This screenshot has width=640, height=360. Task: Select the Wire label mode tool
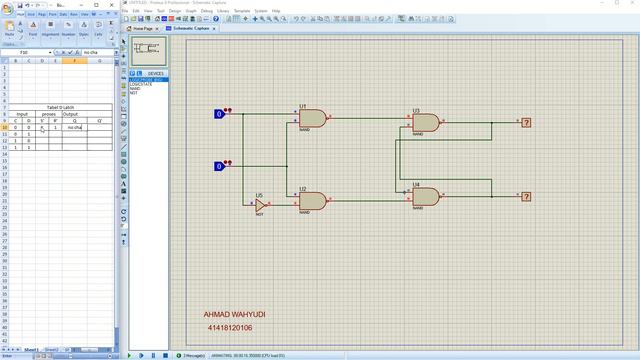124,63
